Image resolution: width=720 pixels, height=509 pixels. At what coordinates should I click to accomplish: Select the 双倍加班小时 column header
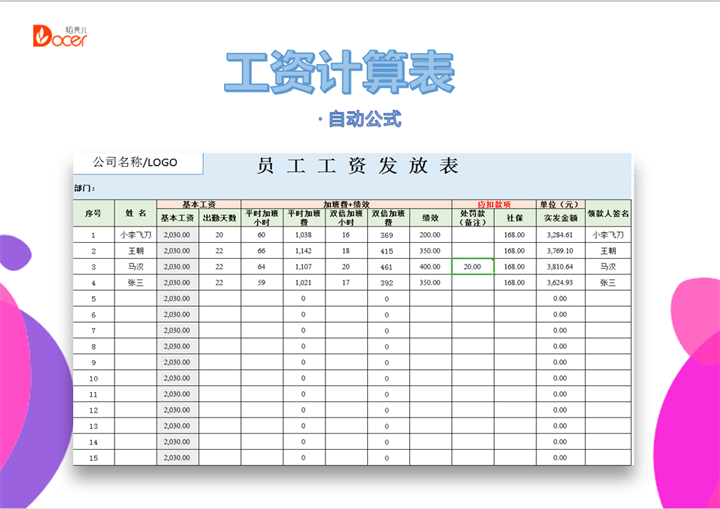pyautogui.click(x=346, y=218)
